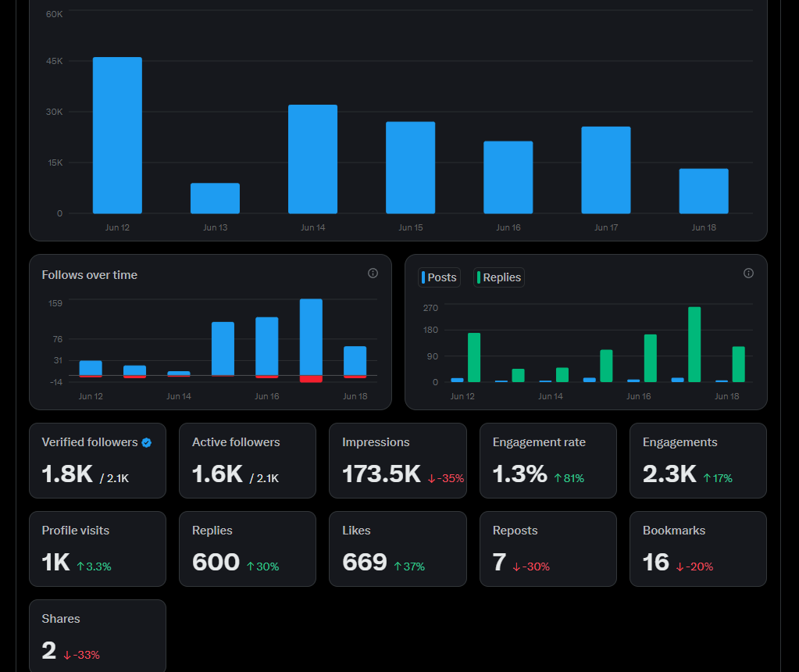Click the tallest bar in the Follows chart
Viewport: 799px width, 672px height.
311,337
